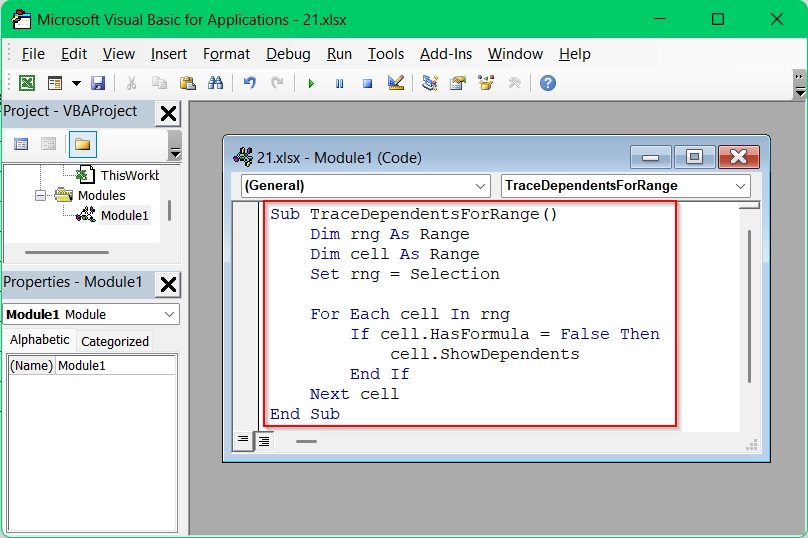Screen dimensions: 808x538
Task: Click the Project pane horizontal scrollbar
Action: (67, 253)
